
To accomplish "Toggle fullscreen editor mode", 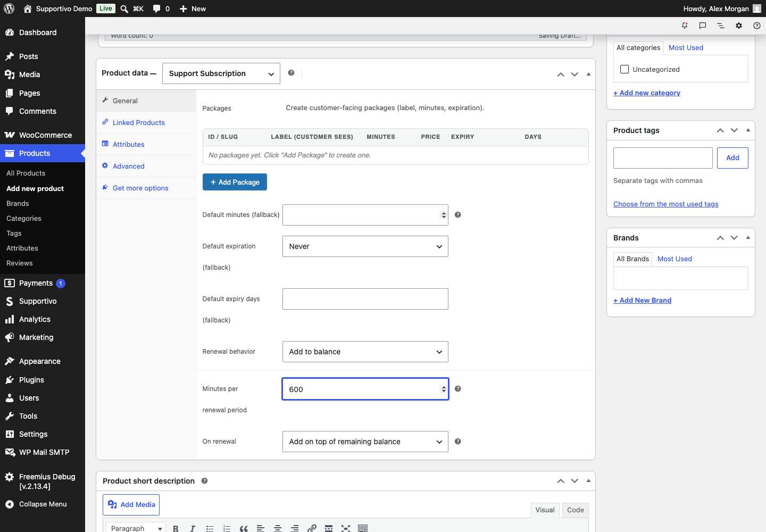I will (x=346, y=528).
